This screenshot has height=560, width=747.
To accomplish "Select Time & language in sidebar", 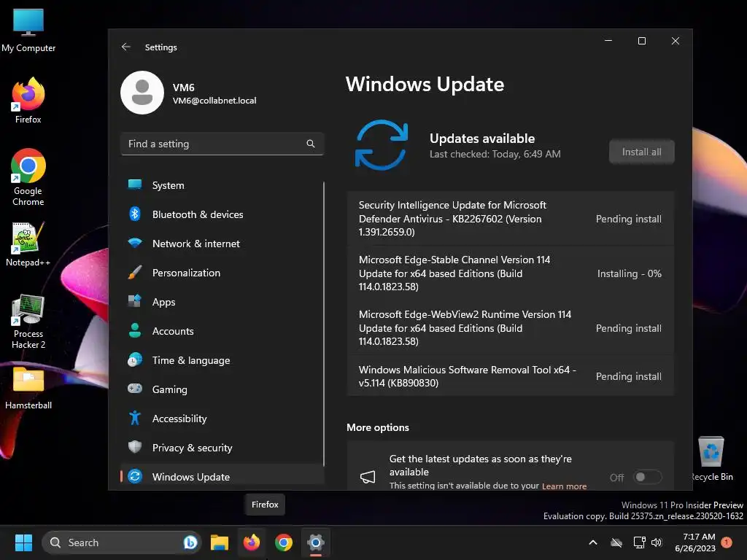I will (222, 360).
